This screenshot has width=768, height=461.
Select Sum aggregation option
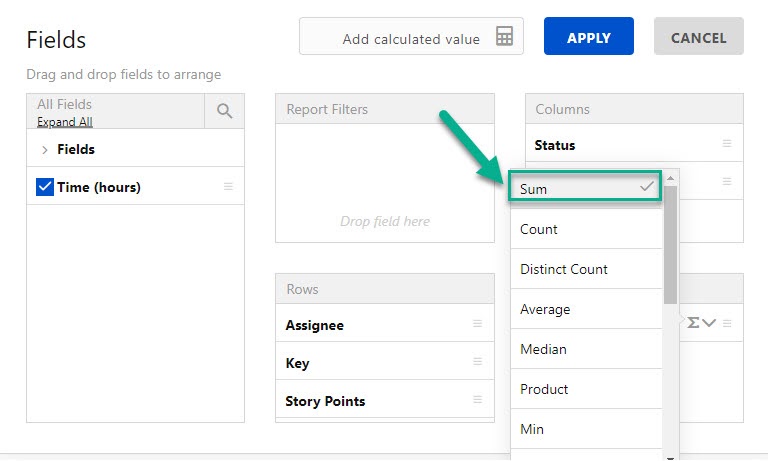(584, 188)
